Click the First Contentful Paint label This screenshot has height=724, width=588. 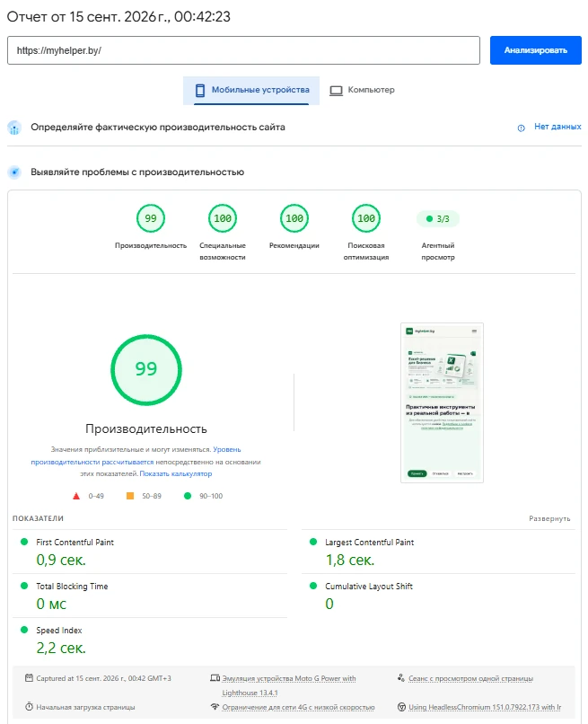pos(75,542)
